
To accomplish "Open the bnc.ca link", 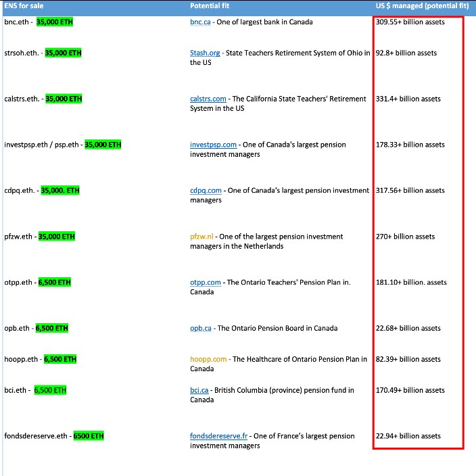I will (x=200, y=22).
